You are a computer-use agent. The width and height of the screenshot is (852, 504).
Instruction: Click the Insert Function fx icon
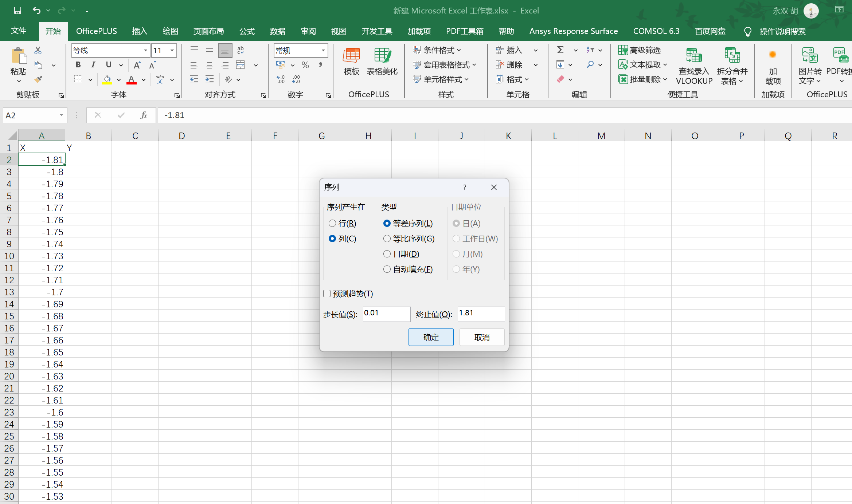point(144,115)
